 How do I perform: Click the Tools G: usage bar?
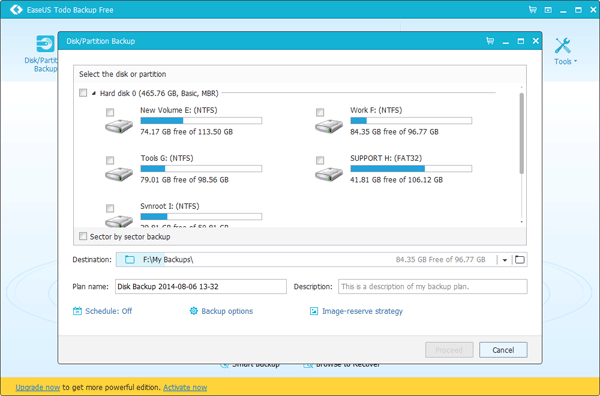point(201,169)
